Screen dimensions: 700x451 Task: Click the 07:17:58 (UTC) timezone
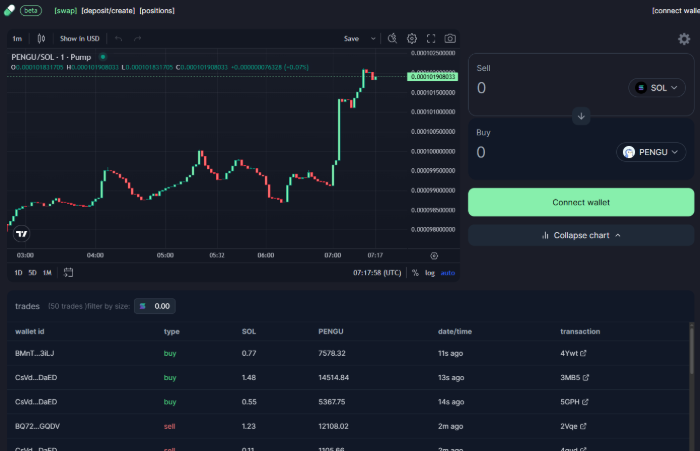point(377,273)
